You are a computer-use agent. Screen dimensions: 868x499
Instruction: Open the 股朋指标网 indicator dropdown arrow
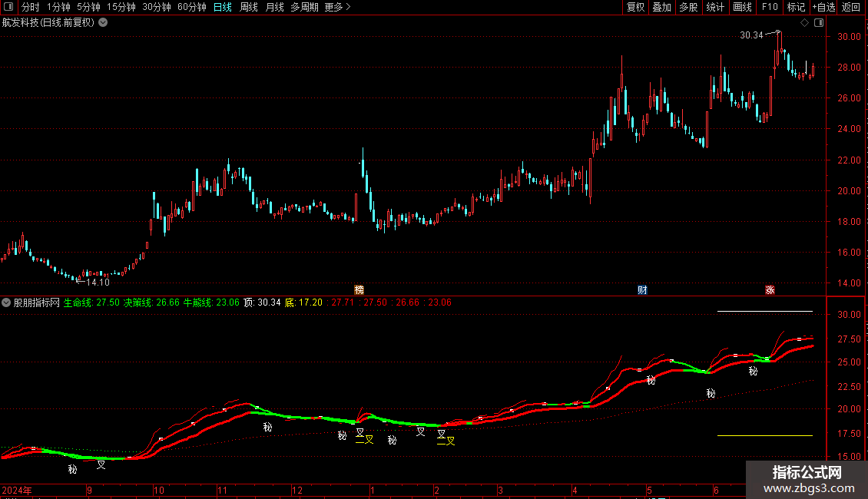(6, 302)
